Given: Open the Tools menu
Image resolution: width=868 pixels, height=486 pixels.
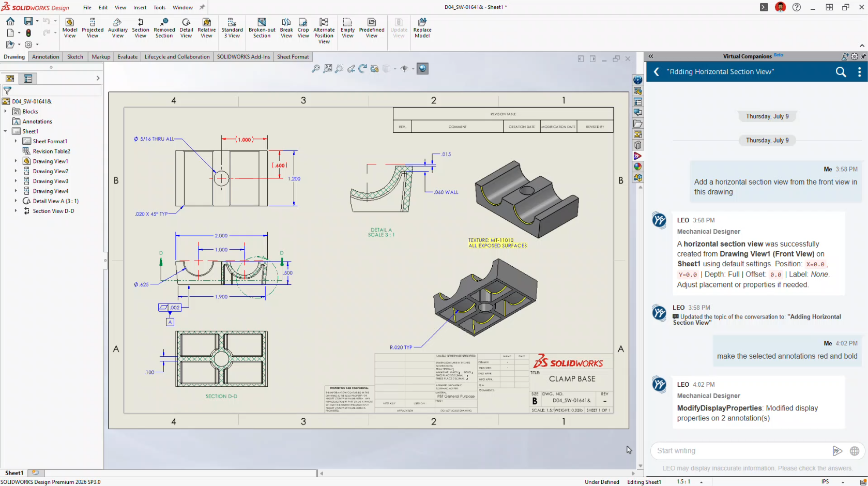Looking at the screenshot, I should tap(160, 7).
